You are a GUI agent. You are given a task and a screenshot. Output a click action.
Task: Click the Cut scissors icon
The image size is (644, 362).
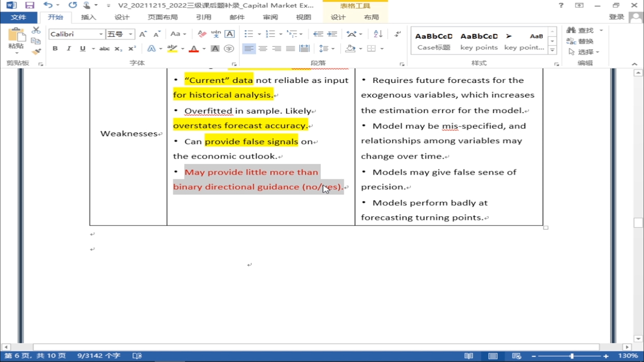pos(36,30)
